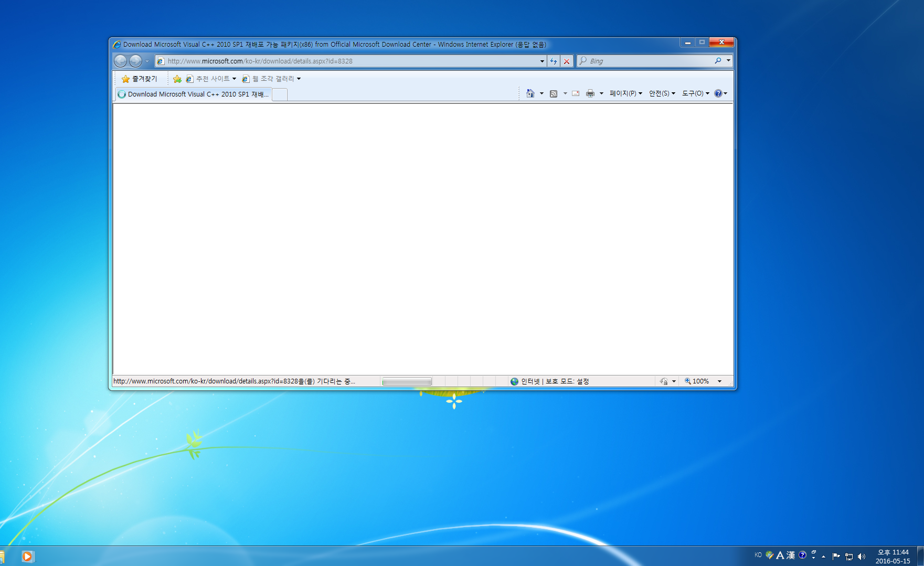Viewport: 924px width, 566px height.
Task: Open Windows Media Player from the taskbar
Action: click(27, 556)
